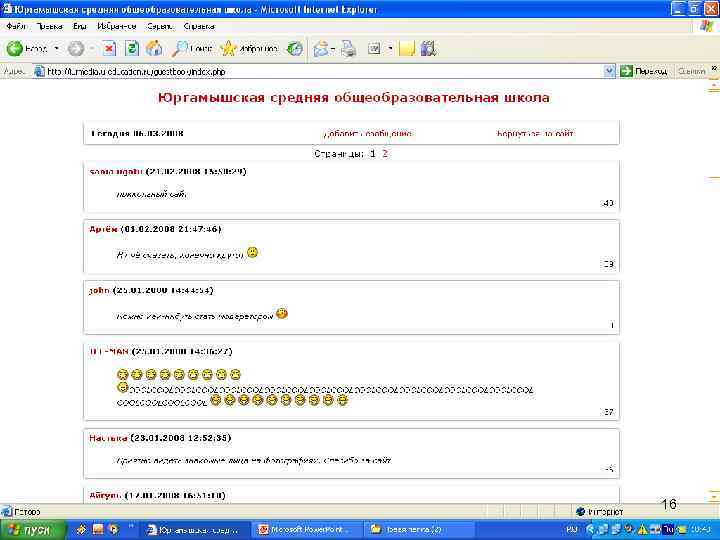Switch to Microsoft PowerPoint taskbar button
The height and width of the screenshot is (540, 720).
pyautogui.click(x=305, y=530)
